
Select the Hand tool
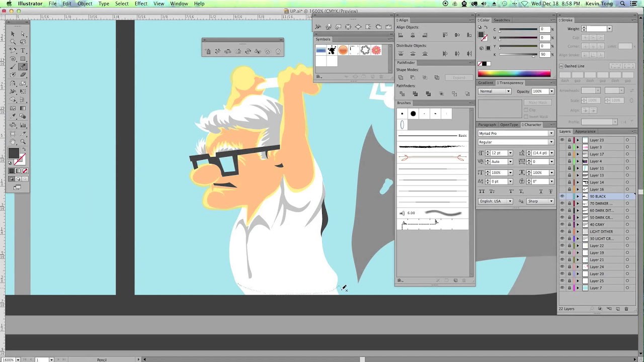point(13,142)
